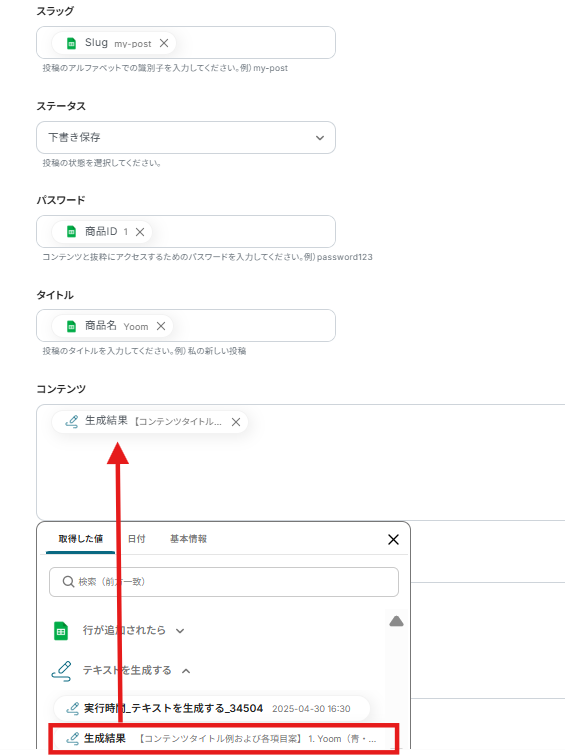
Task: Collapse the テキストを生成する section
Action: click(186, 671)
